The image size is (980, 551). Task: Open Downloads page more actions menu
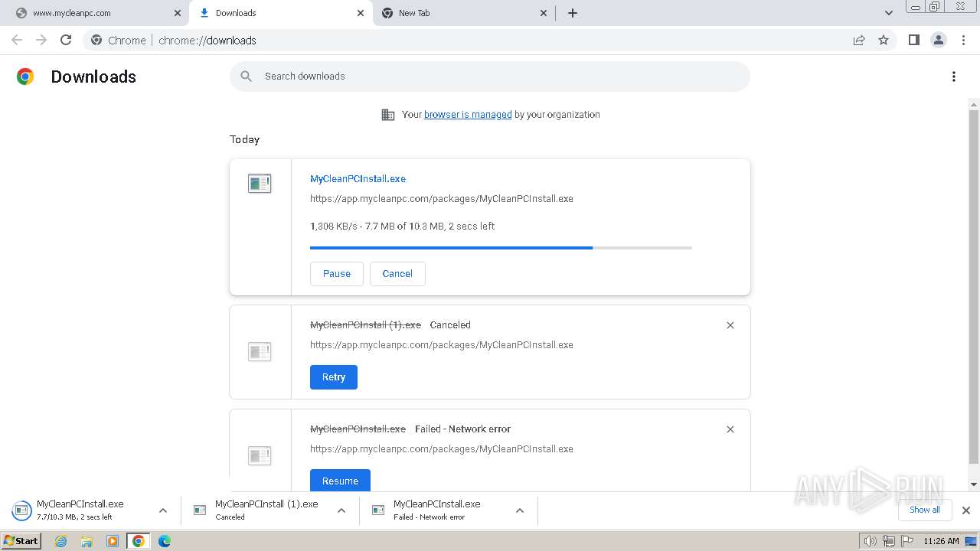(x=953, y=77)
